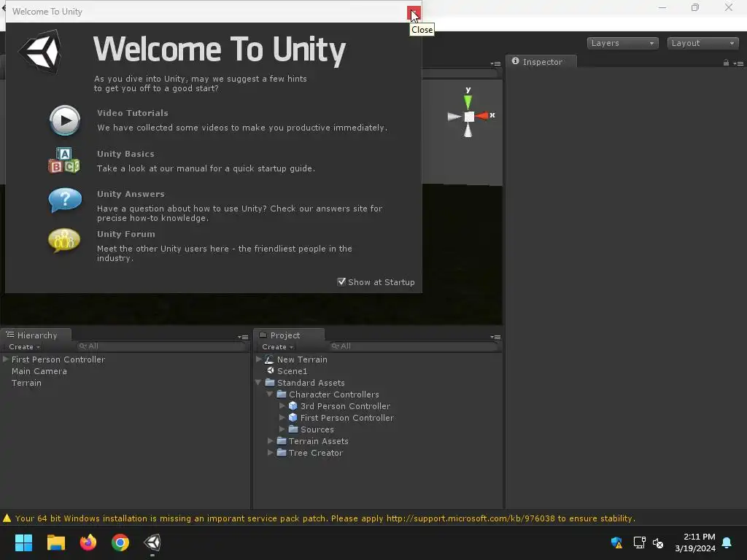Open the Hierarchy Create dropdown
This screenshot has width=747, height=560.
pos(24,347)
